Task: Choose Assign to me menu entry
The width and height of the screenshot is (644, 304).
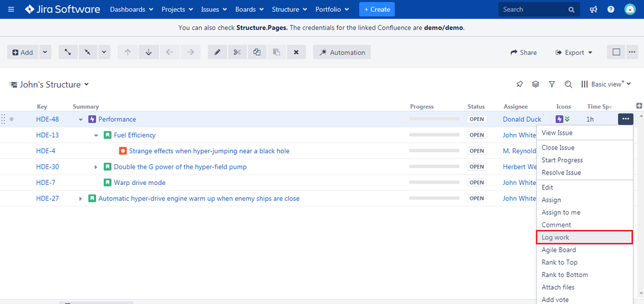Action: click(585, 213)
